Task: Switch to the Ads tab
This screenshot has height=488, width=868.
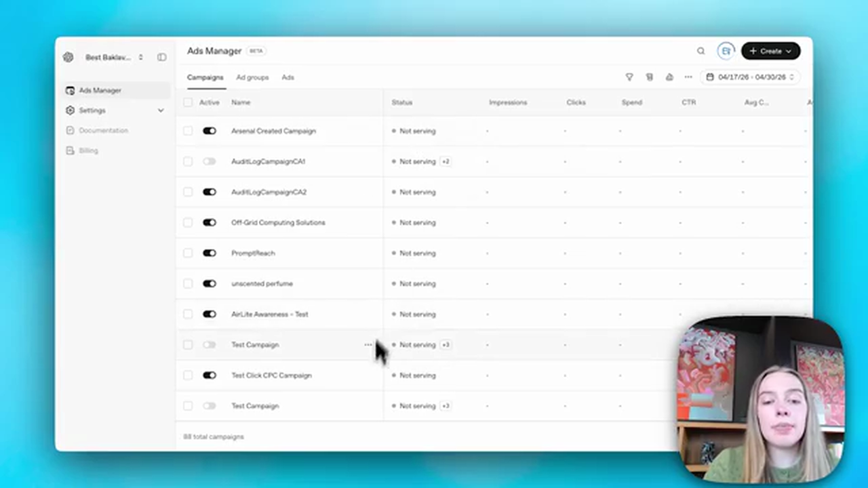Action: point(288,77)
